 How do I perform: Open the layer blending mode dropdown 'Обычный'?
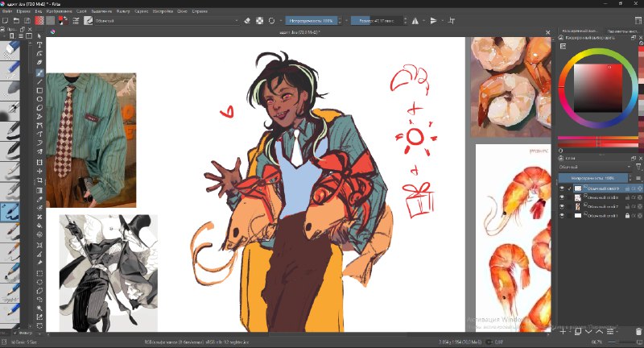[x=594, y=167]
